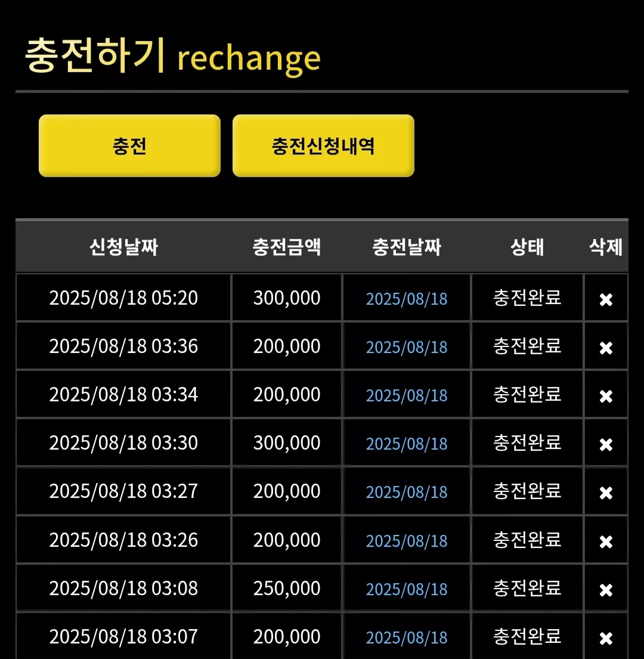Click the 충전하기 rechange page title
644x659 pixels.
173,56
